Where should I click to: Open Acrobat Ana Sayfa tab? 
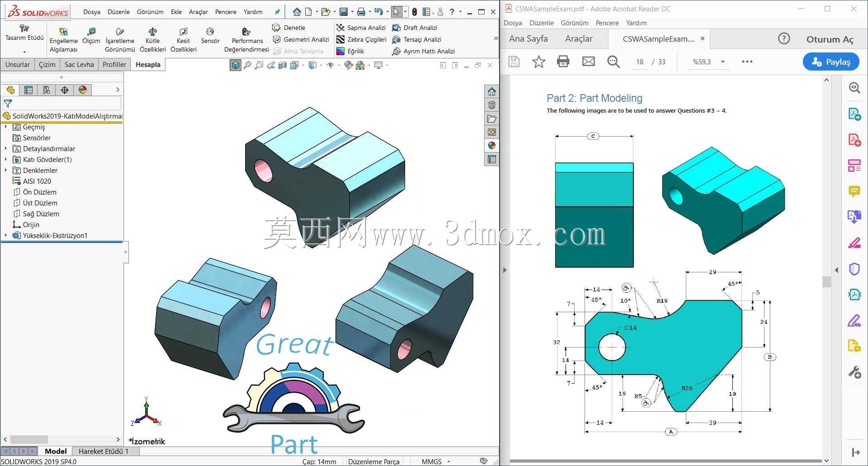point(528,39)
